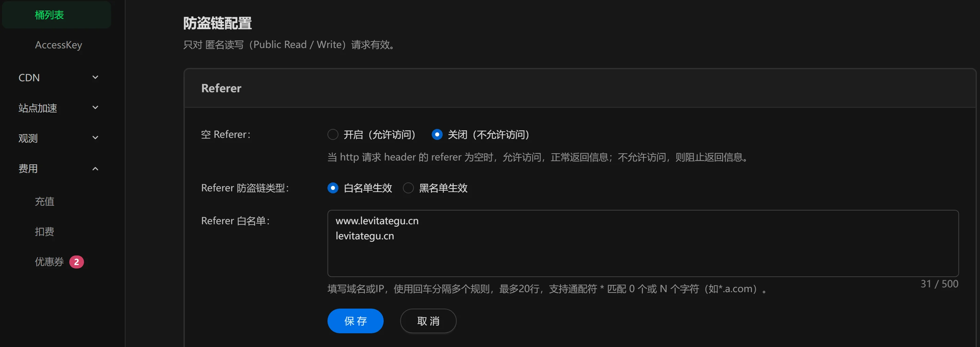Viewport: 980px width, 347px height.
Task: Click the empty-referer explanation text
Action: (538, 157)
